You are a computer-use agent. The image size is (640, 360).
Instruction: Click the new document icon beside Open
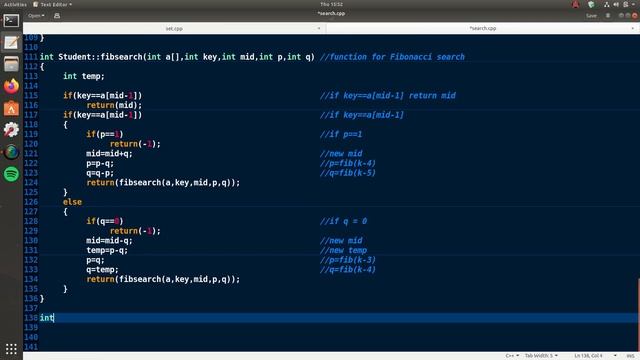coord(57,16)
